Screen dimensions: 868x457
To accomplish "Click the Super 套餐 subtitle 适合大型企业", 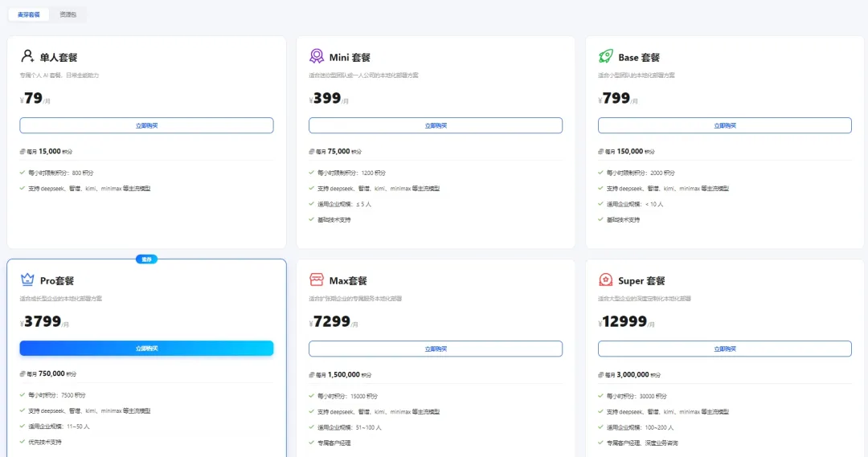I will tap(645, 299).
